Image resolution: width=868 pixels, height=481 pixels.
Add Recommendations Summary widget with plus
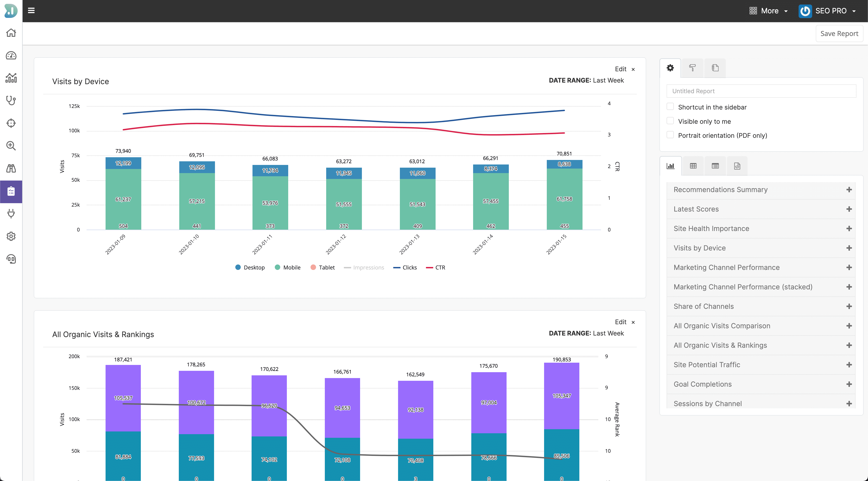click(849, 190)
